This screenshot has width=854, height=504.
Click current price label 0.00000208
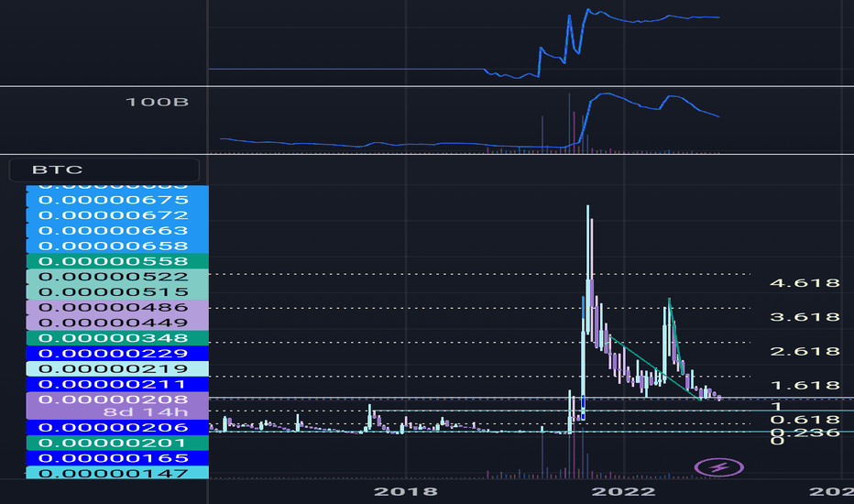114,400
